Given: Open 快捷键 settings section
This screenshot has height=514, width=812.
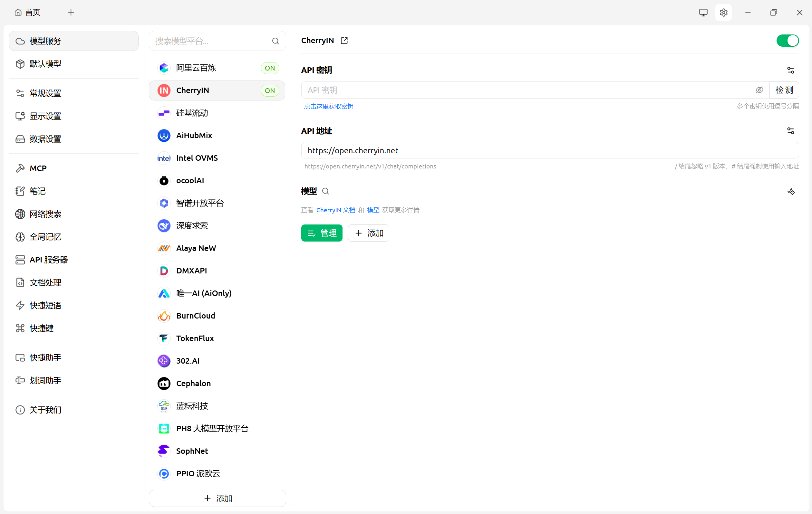Looking at the screenshot, I should (x=74, y=328).
